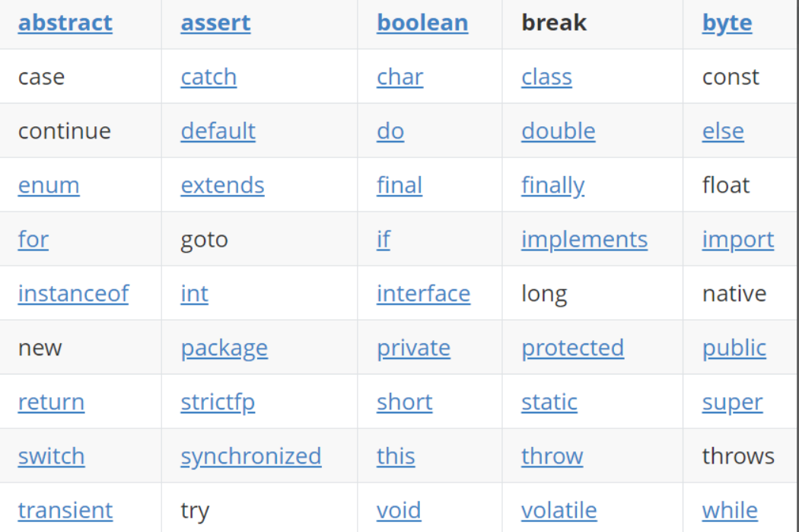This screenshot has width=799, height=532.
Task: Open the 'implements' link
Action: 584,239
